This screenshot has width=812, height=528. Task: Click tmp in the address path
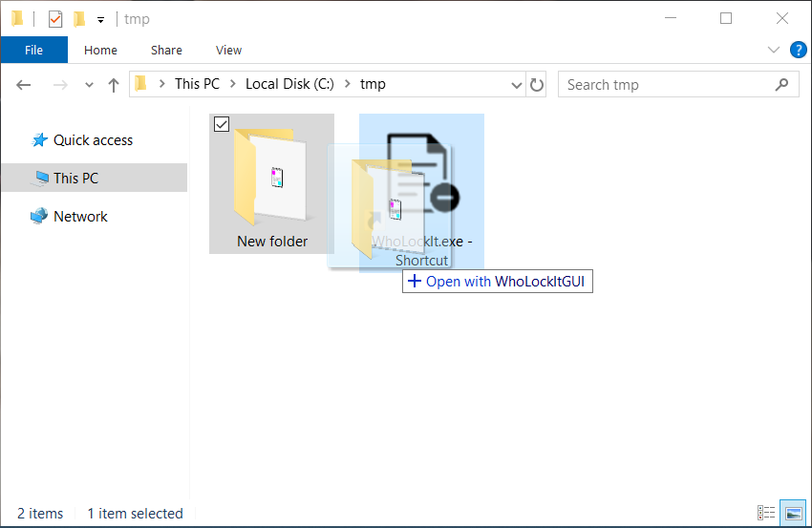[373, 84]
